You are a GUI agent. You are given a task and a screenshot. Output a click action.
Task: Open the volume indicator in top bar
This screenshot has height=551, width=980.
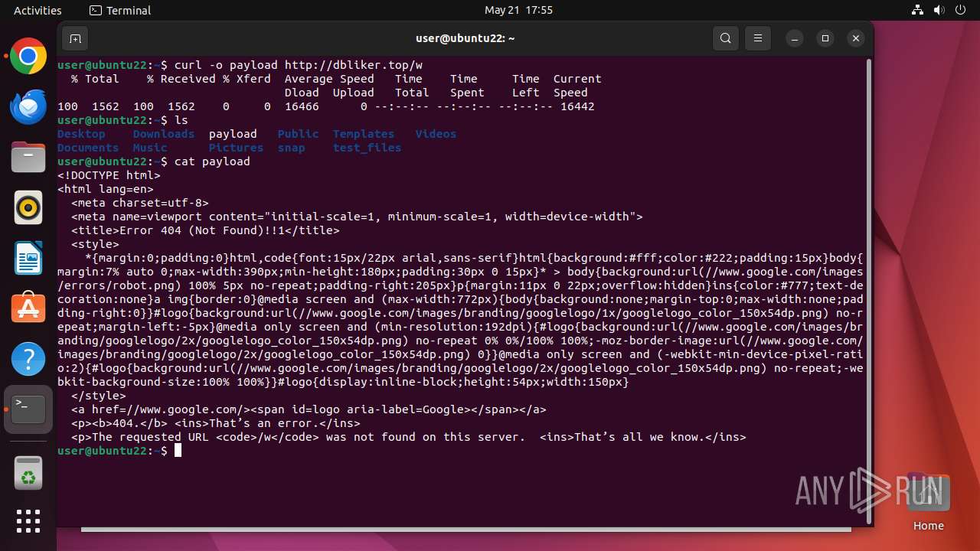point(939,10)
